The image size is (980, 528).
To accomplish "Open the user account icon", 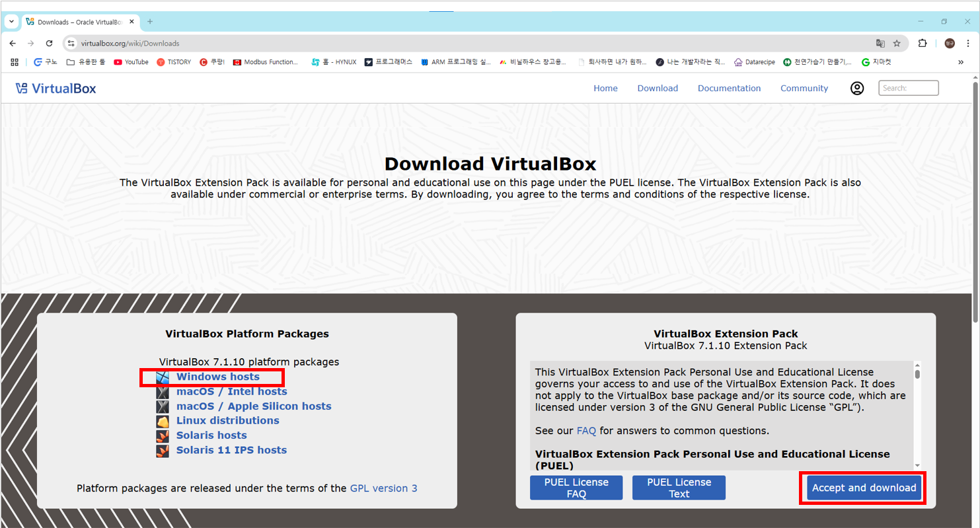I will point(857,89).
